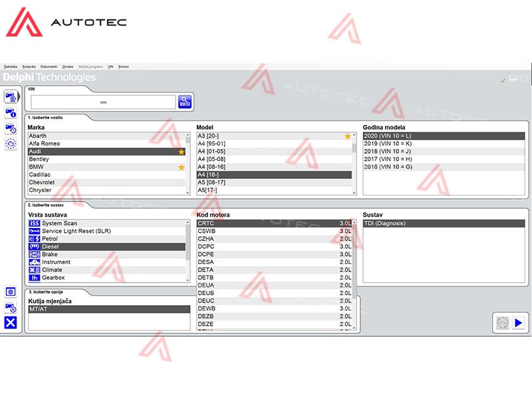Viewport: 532px width, 399px height.
Task: Click the green checkmark status icon
Action: click(x=503, y=80)
